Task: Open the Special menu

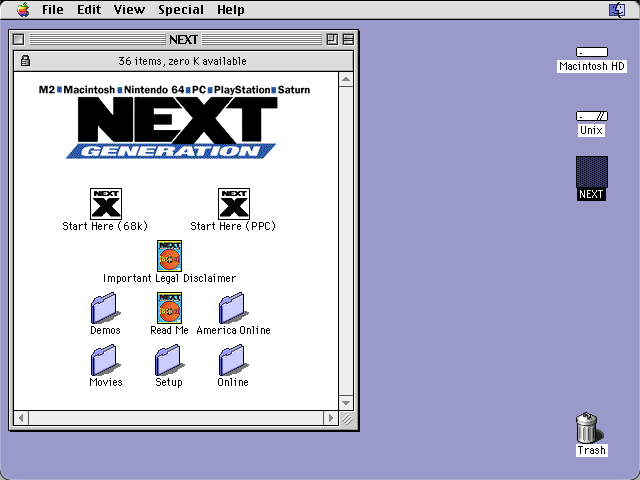Action: [x=181, y=9]
